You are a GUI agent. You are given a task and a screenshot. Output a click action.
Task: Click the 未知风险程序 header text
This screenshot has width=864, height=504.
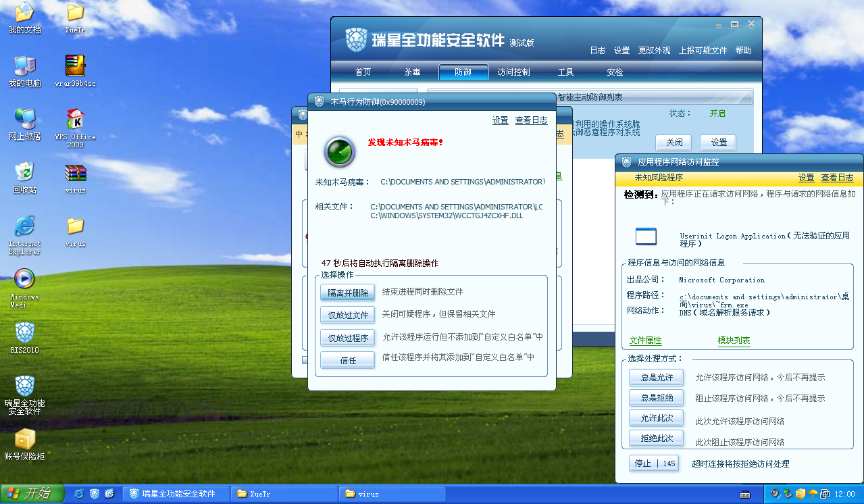[x=659, y=178]
